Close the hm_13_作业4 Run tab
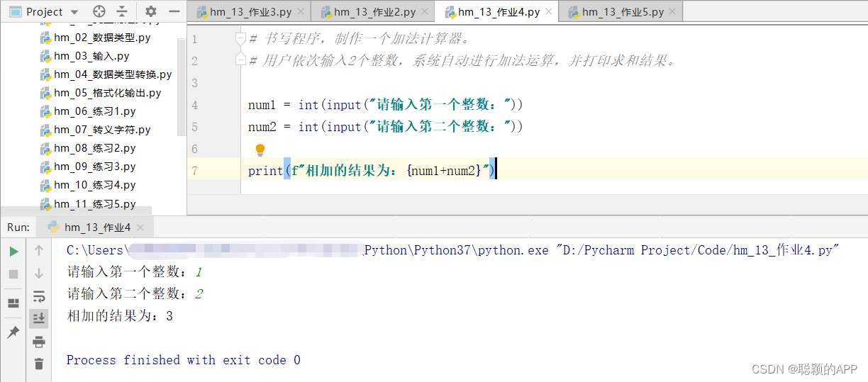Image resolution: width=868 pixels, height=382 pixels. (x=140, y=227)
